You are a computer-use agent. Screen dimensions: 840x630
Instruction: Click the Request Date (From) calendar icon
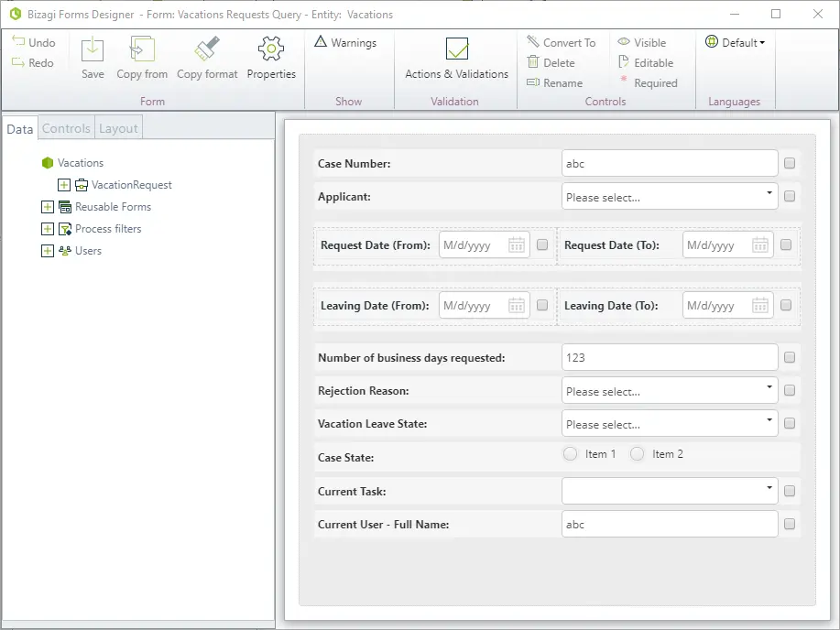pyautogui.click(x=517, y=245)
